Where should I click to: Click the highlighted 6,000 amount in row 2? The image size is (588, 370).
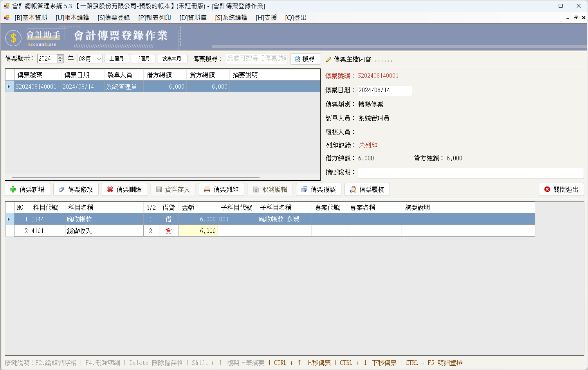coord(198,231)
